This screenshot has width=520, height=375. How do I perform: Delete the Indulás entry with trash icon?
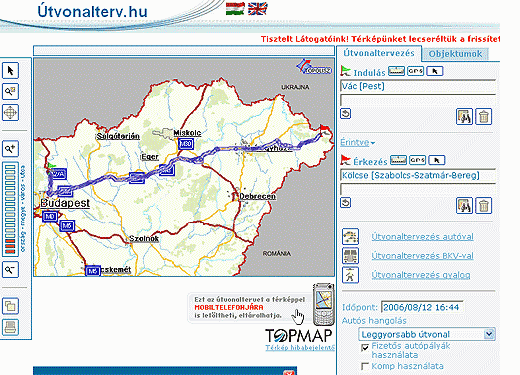483,117
